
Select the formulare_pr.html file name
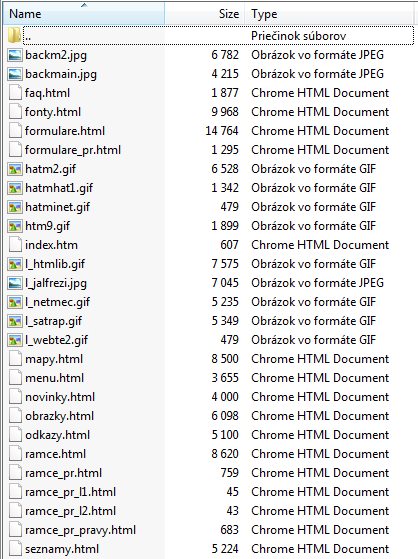click(73, 150)
